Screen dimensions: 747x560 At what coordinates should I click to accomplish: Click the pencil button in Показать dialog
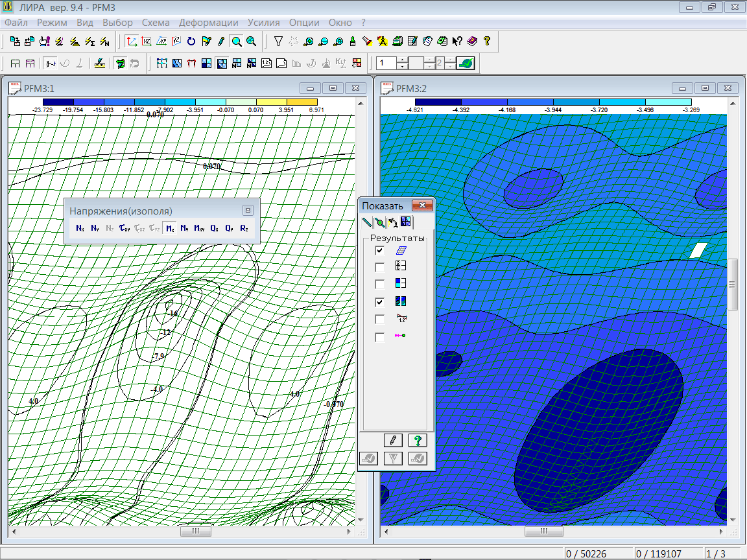[x=393, y=441]
